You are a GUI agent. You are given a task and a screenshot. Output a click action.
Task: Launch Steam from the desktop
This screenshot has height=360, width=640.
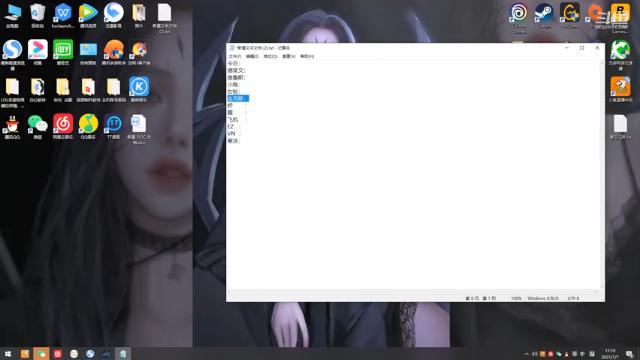[x=544, y=16]
